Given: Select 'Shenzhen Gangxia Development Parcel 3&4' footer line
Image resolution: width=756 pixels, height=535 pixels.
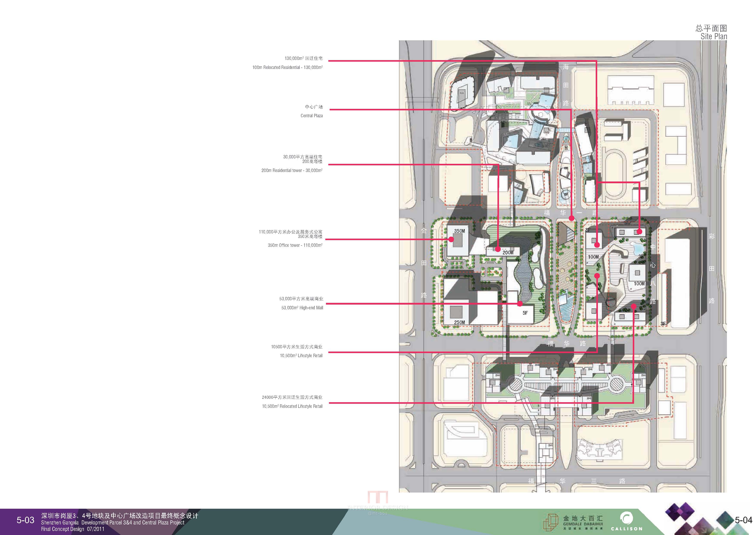Looking at the screenshot, I should click(113, 523).
